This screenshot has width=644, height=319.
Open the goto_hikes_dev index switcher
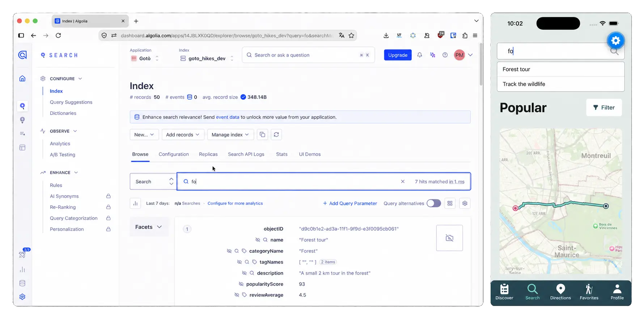tap(207, 58)
